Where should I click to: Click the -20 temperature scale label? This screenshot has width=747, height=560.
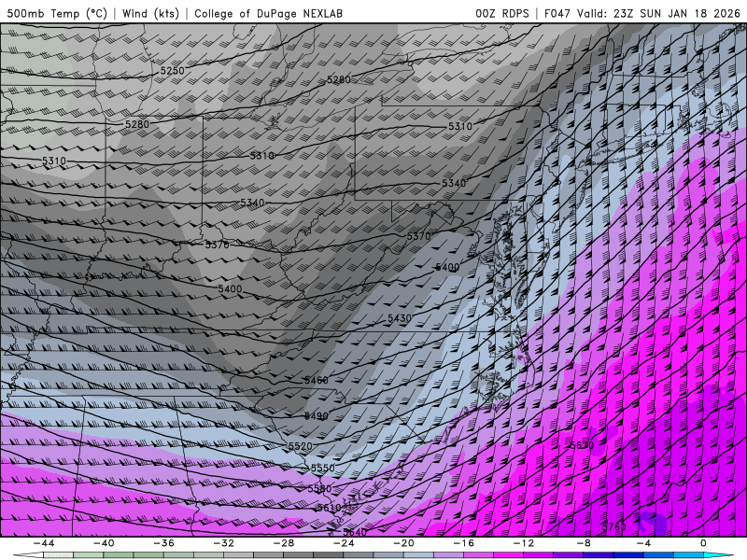pos(404,543)
